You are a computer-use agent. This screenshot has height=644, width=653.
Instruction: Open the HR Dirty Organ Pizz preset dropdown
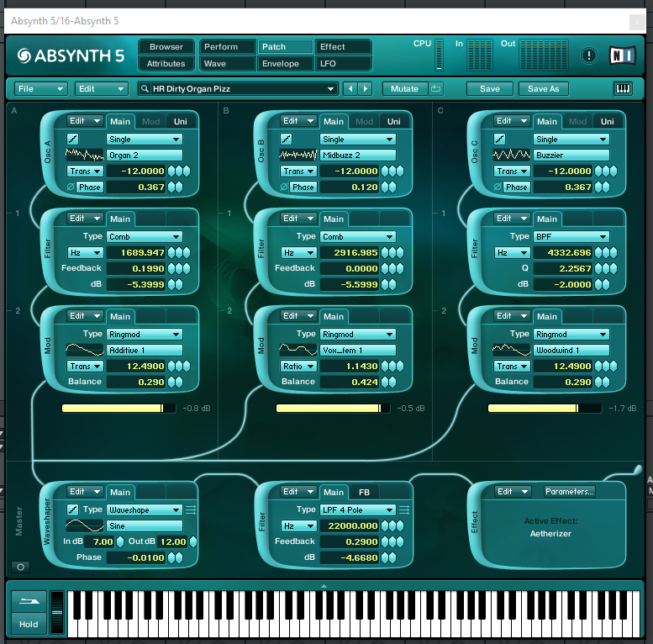coord(330,89)
